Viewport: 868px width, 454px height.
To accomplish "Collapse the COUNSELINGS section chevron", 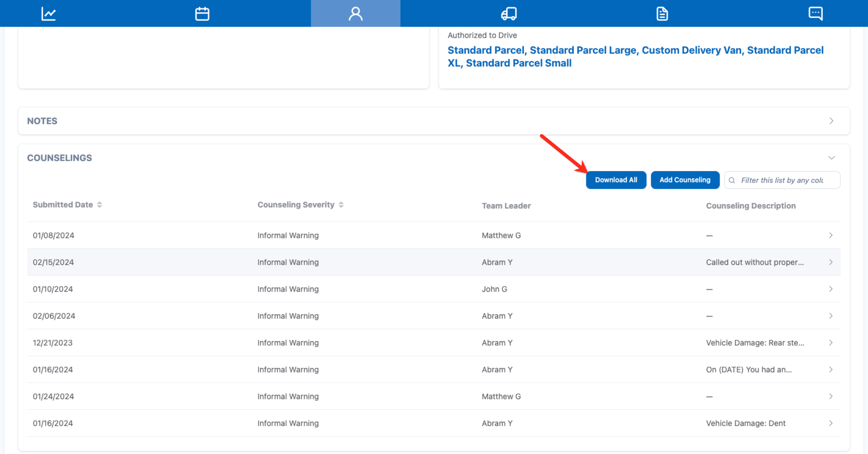I will click(831, 158).
